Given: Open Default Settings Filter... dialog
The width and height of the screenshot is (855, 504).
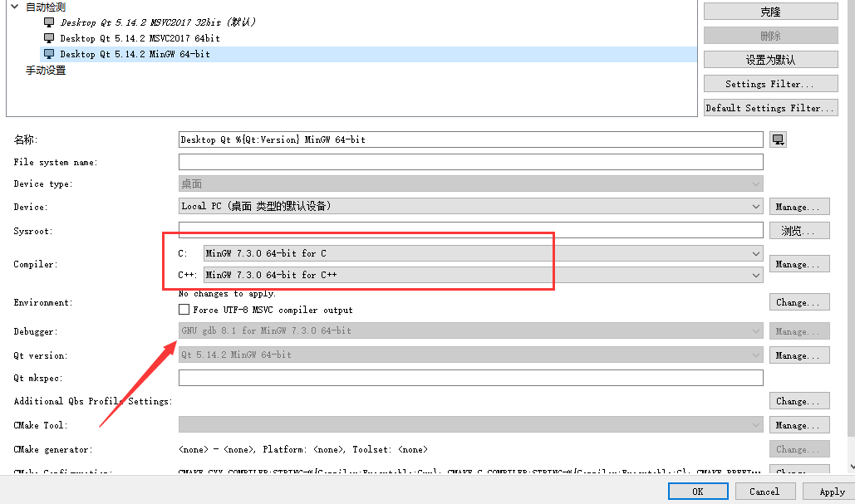Looking at the screenshot, I should [x=770, y=108].
